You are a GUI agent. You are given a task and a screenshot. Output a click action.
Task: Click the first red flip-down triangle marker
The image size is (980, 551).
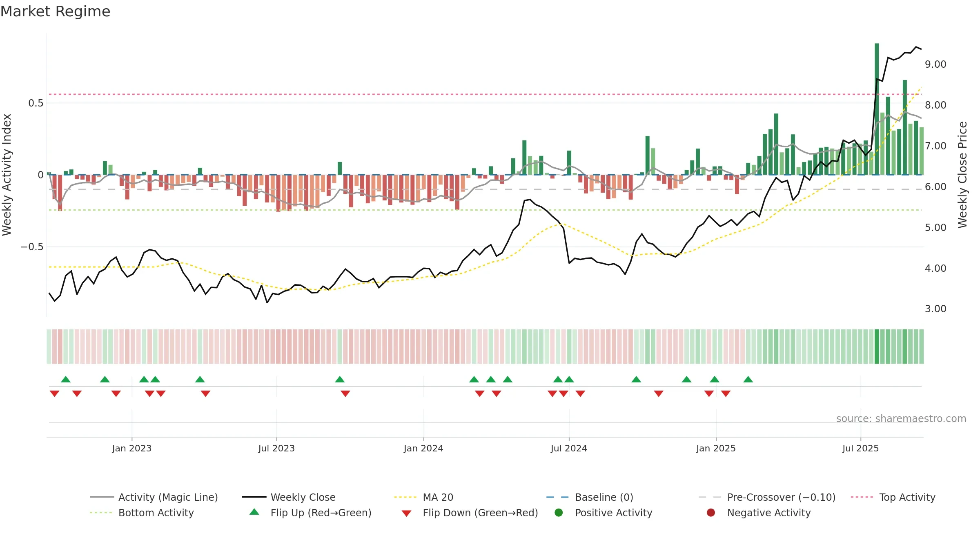tap(55, 393)
